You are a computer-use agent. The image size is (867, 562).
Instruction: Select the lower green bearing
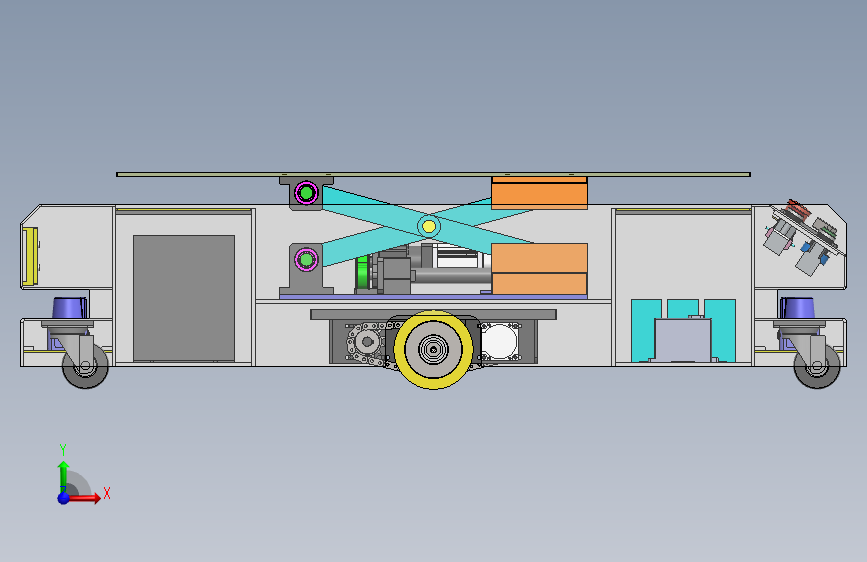coord(306,259)
